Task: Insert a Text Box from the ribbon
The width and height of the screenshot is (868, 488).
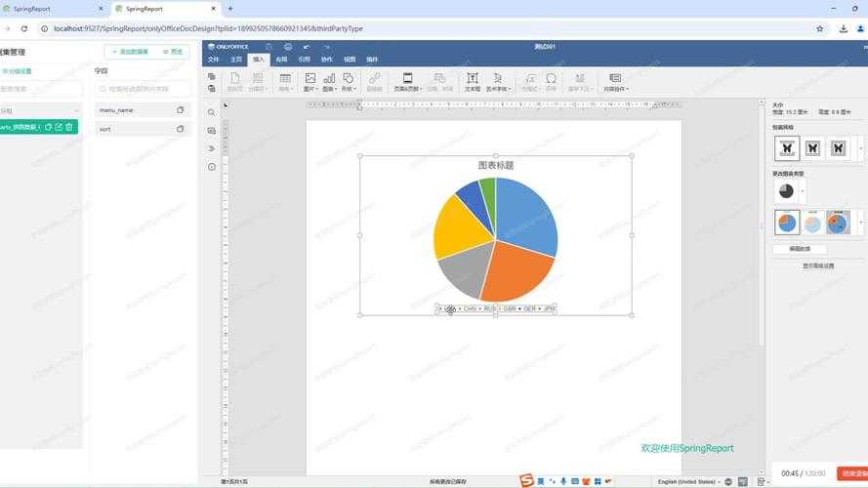Action: 472,79
